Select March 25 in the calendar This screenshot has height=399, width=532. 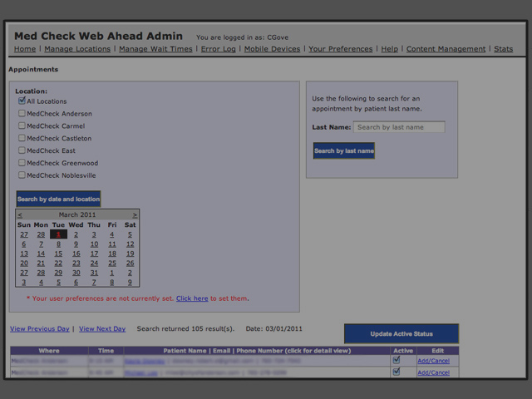[x=112, y=263]
